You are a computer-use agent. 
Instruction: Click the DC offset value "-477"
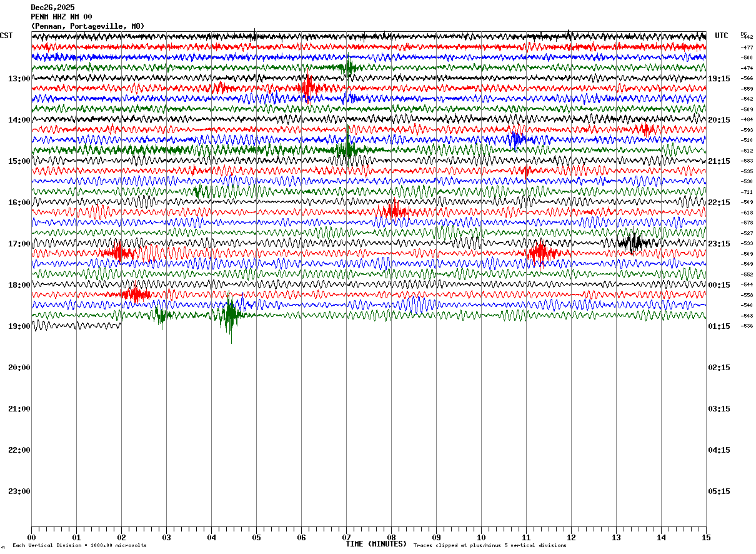(747, 48)
